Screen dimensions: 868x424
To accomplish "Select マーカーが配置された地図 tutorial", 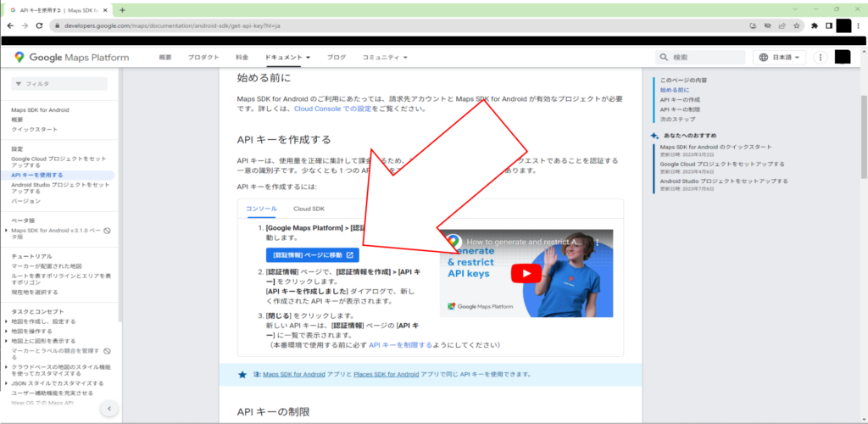I will click(47, 266).
